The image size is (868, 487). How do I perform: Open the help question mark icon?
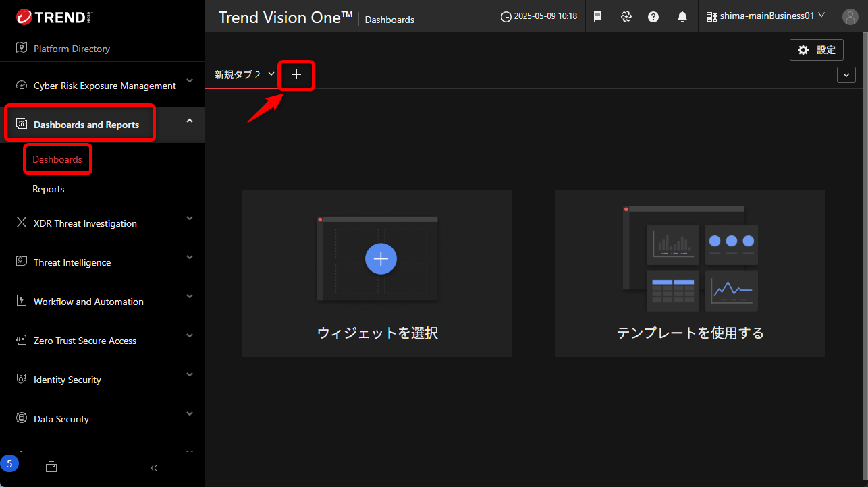[x=653, y=17]
